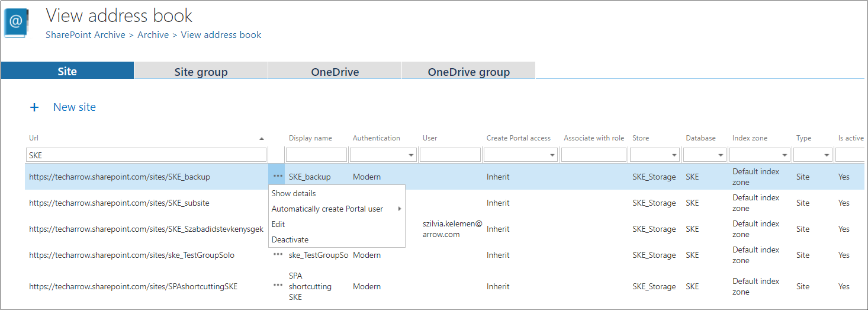Open ellipsis menu for SPAshortcuttingSKE row

pos(278,286)
